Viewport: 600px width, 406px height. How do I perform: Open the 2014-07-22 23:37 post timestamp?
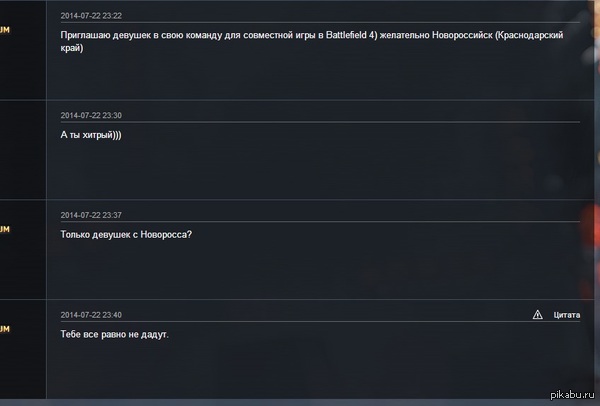[x=91, y=215]
